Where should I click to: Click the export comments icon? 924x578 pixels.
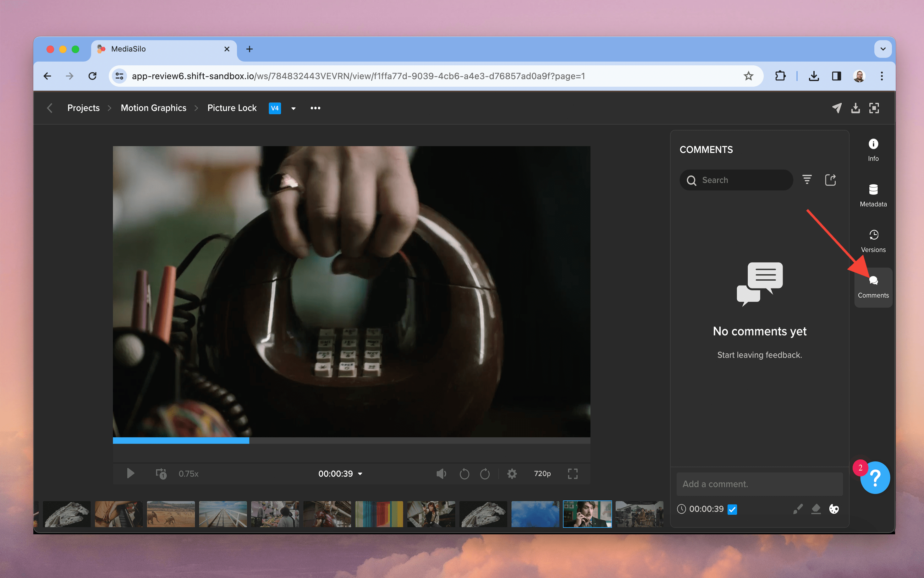pyautogui.click(x=830, y=180)
